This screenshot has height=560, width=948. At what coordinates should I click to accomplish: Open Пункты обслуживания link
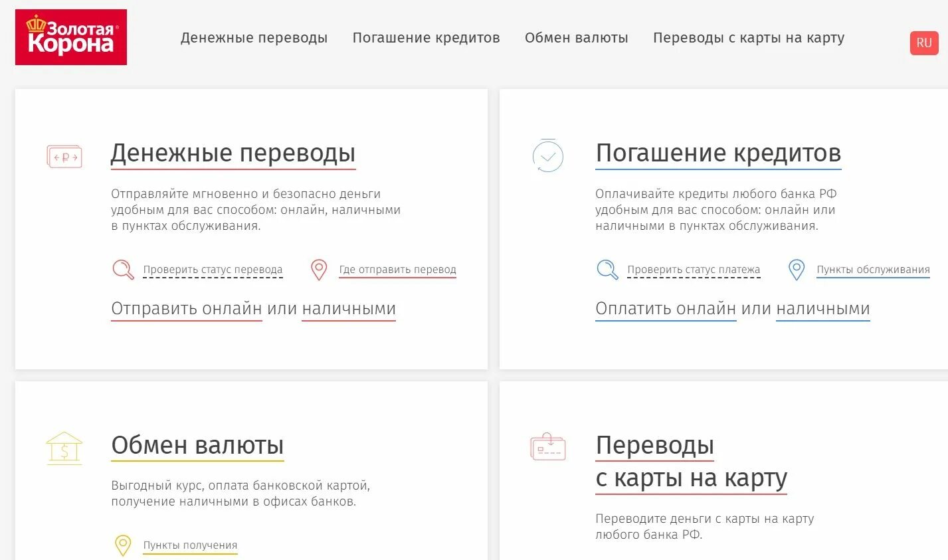click(x=873, y=270)
